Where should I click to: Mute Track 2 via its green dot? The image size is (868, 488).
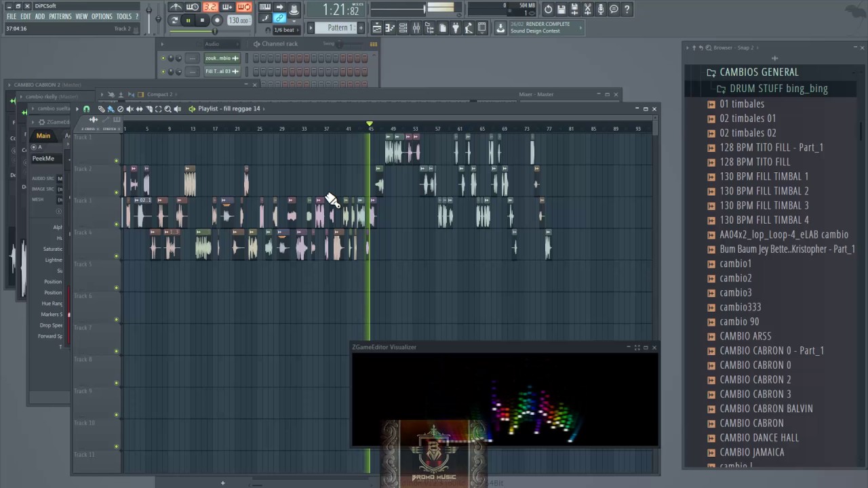click(x=116, y=192)
